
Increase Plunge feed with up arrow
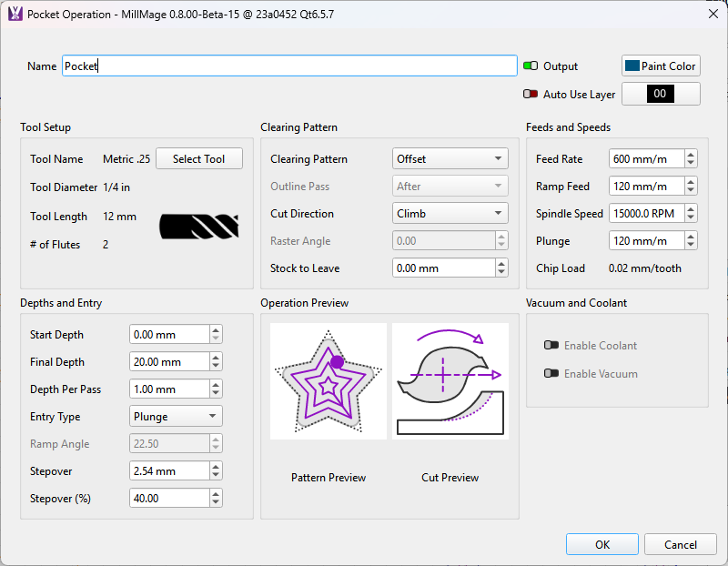pos(691,237)
